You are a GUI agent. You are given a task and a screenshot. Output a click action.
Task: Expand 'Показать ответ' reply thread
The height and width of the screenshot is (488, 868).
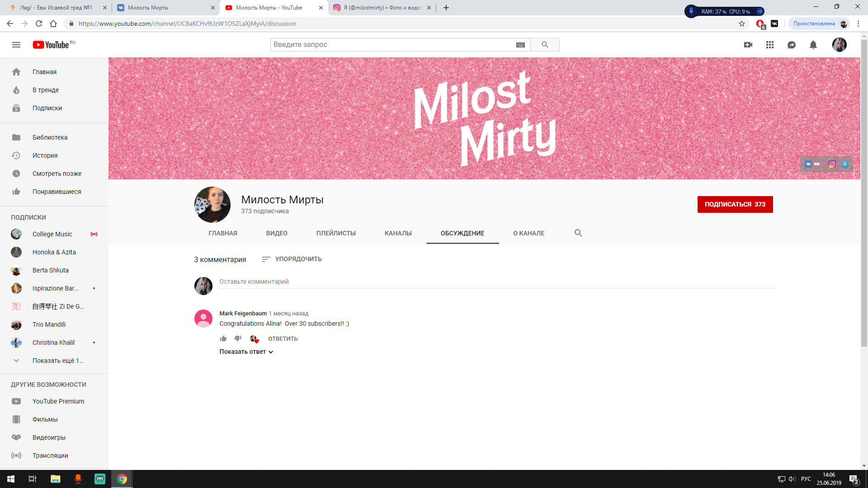click(246, 352)
